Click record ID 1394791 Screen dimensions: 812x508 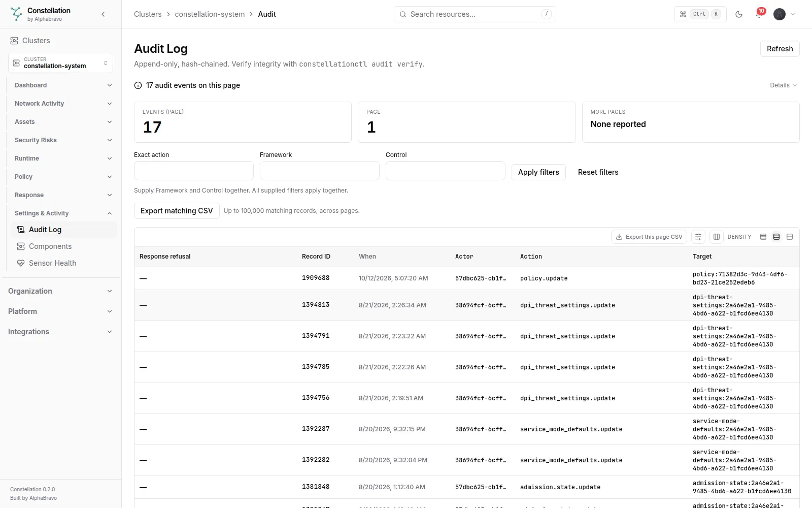tap(316, 336)
